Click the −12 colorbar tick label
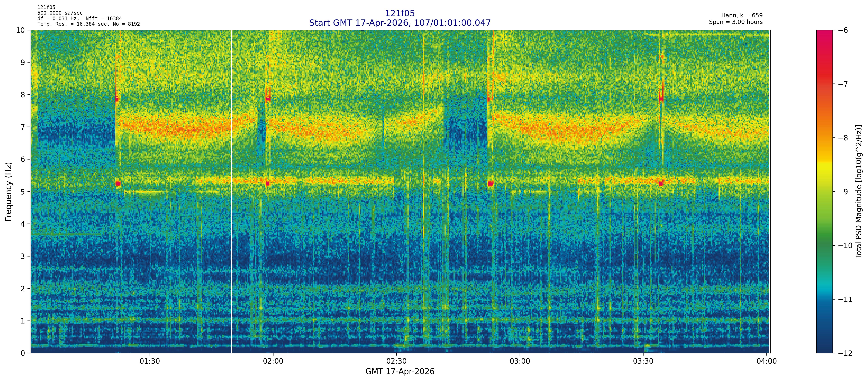The width and height of the screenshot is (868, 381). [x=845, y=353]
